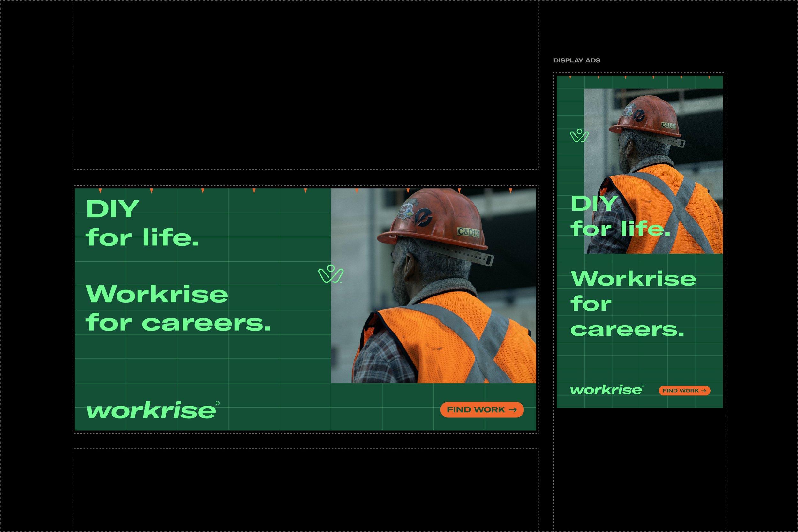The image size is (798, 532).
Task: Click the workrise wordmark in vertical ad
Action: 607,390
